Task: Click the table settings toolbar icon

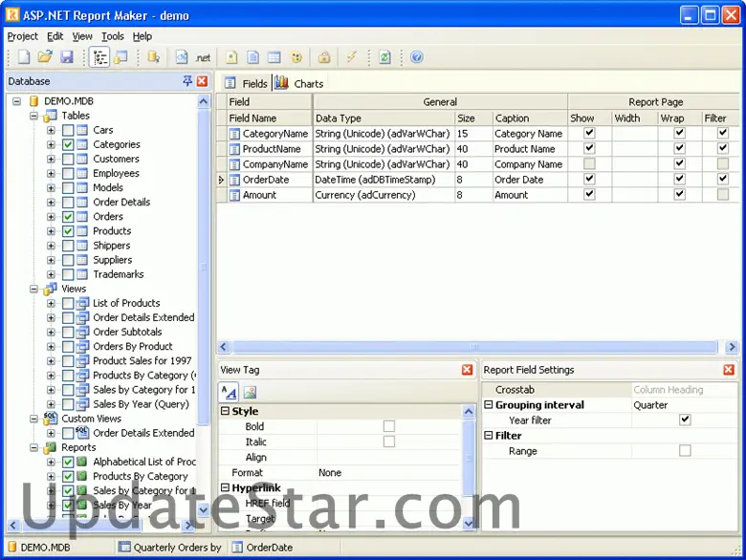Action: 274,57
